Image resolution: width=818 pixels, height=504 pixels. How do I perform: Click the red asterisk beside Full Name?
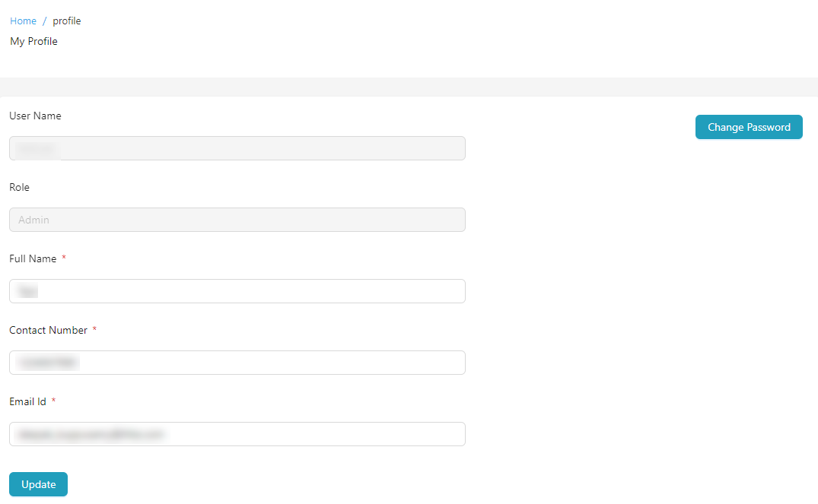pos(64,259)
